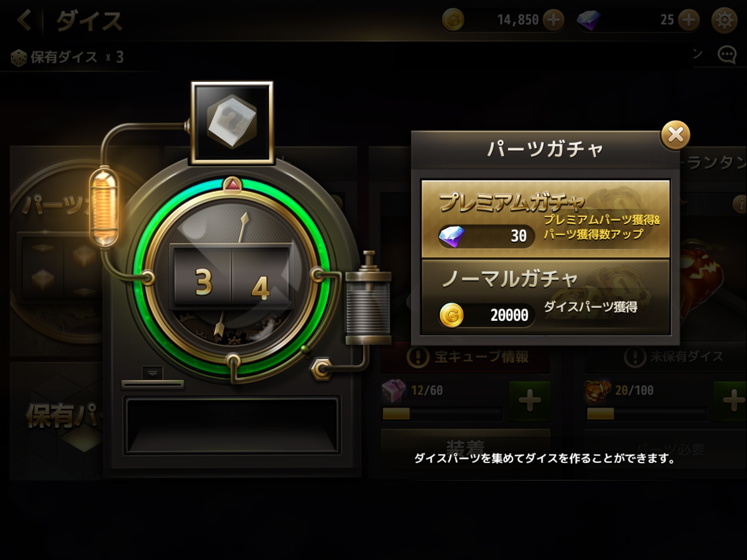Screen dimensions: 747x560
Task: Open the chat speech bubble icon
Action: click(727, 55)
